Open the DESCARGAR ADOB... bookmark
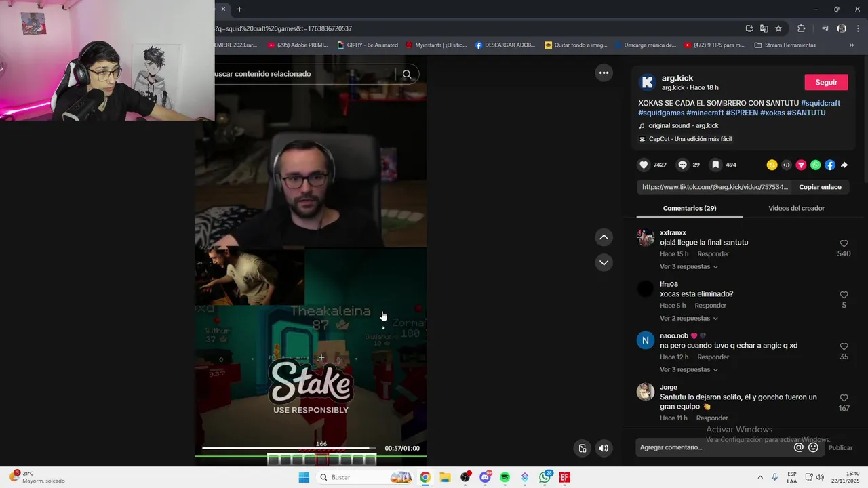The image size is (868, 488). [x=505, y=45]
